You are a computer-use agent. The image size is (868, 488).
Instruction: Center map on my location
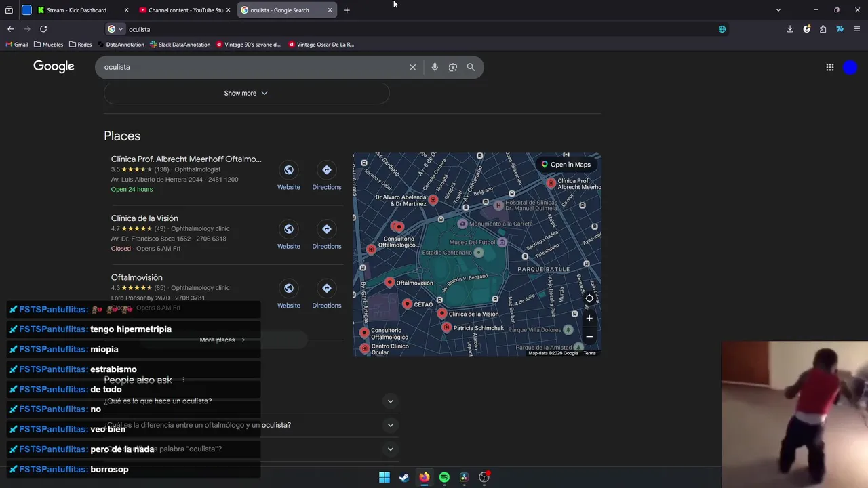589,298
